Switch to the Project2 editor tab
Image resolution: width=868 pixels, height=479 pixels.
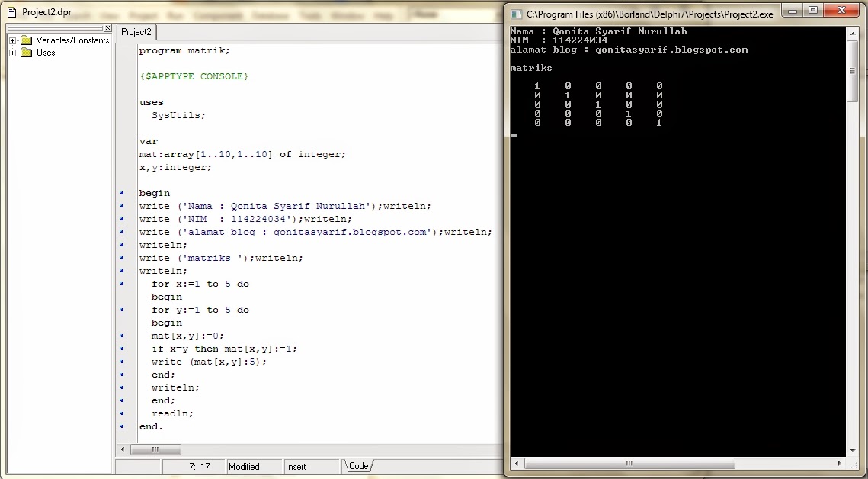point(136,32)
